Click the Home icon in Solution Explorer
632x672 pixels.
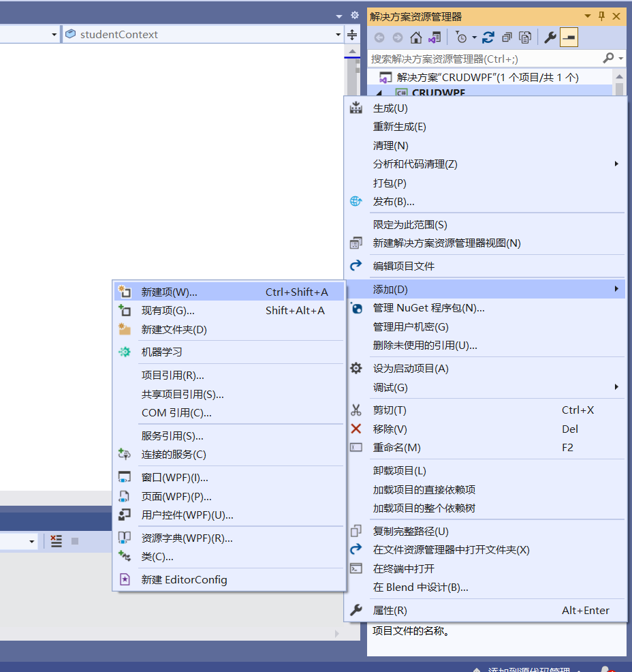(x=415, y=37)
